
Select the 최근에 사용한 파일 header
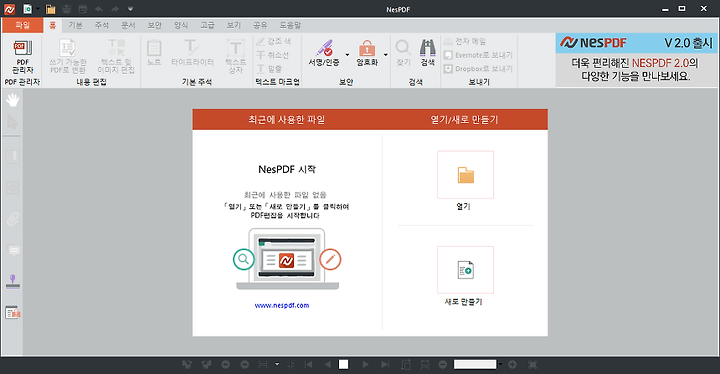coord(287,119)
